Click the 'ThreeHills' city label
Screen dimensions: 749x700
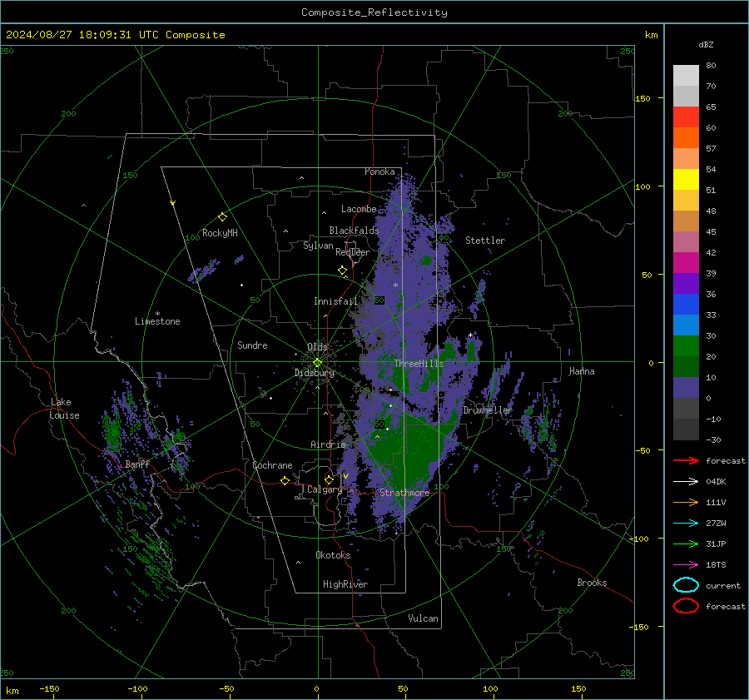419,364
